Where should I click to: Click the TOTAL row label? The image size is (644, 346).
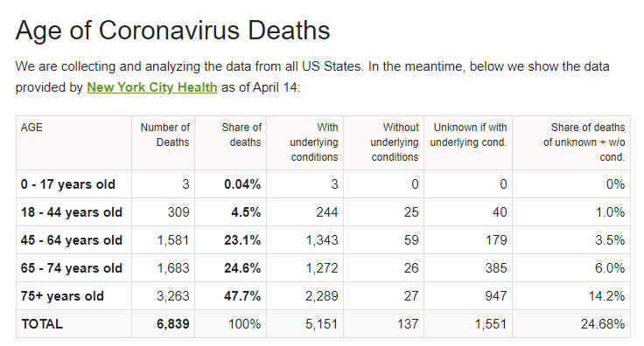42,324
